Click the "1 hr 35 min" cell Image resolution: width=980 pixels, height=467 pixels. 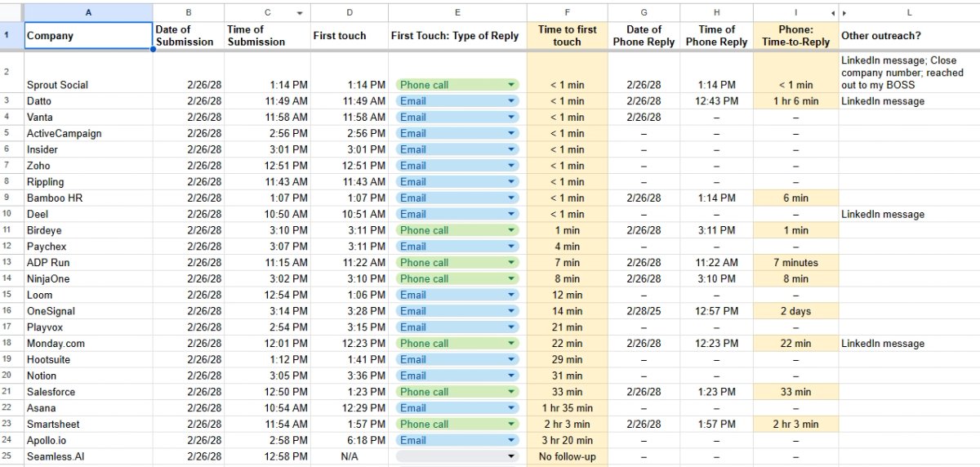(567, 408)
